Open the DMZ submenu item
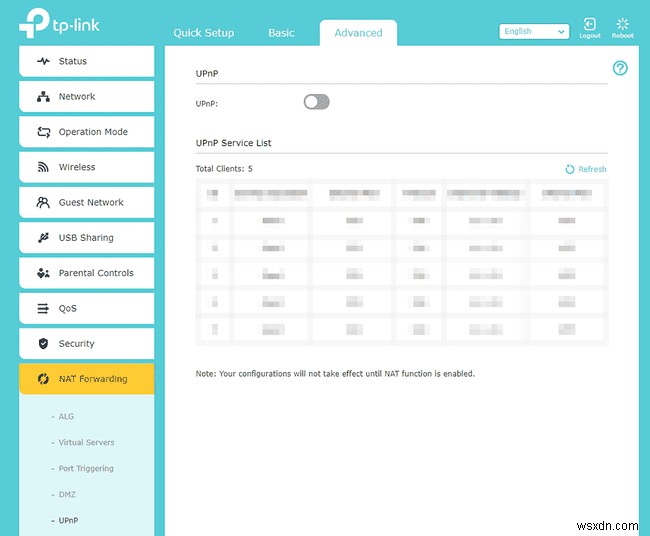 67,495
